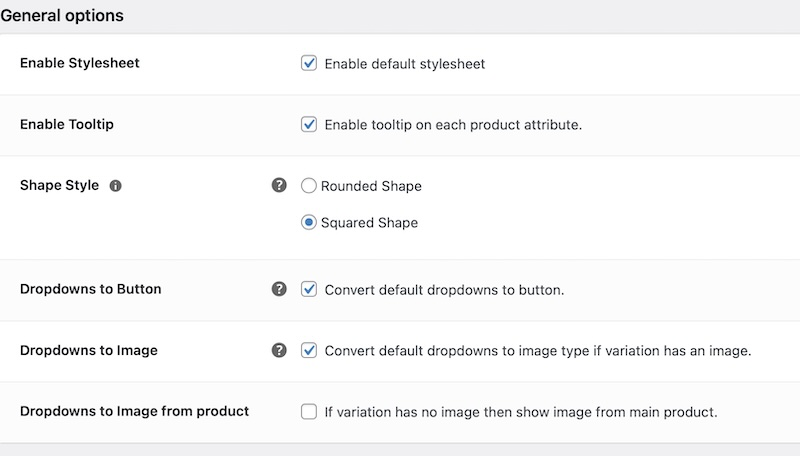Click the 'Dropdowns to Image from product' row title

pyautogui.click(x=134, y=411)
